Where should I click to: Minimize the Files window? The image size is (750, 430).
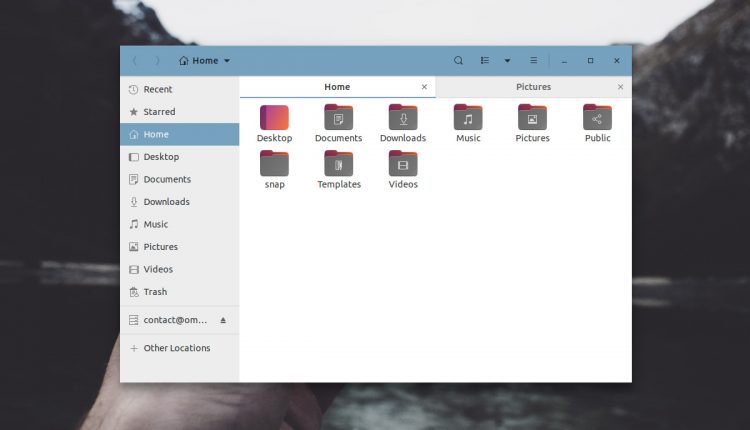pyautogui.click(x=564, y=61)
